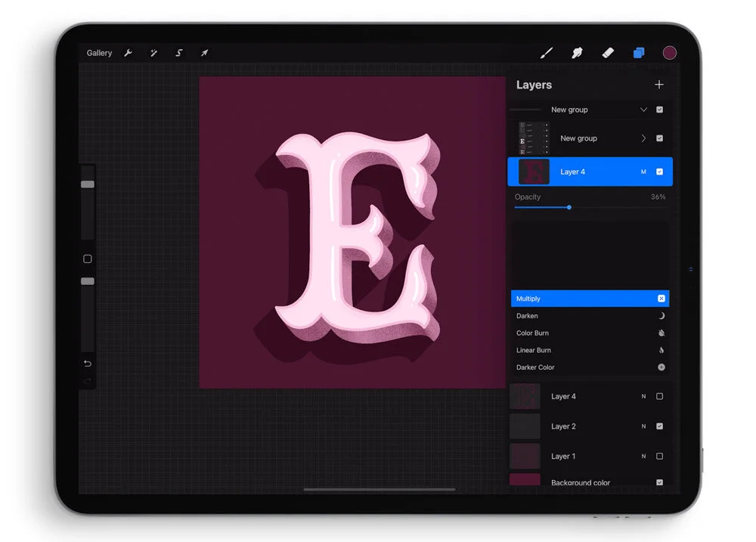Select the Transform arrow tool

click(204, 53)
